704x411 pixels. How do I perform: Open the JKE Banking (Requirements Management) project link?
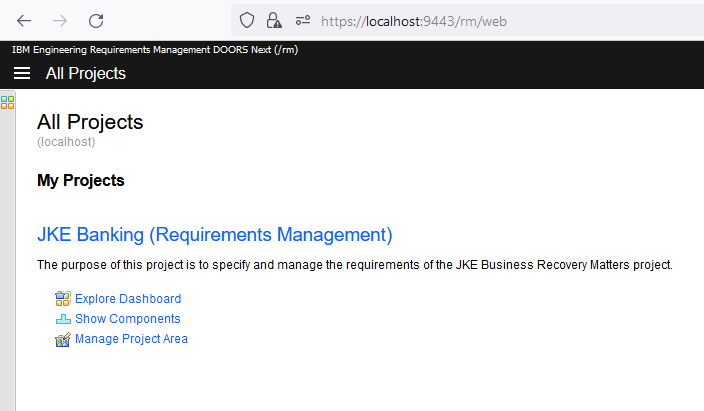pyautogui.click(x=215, y=234)
